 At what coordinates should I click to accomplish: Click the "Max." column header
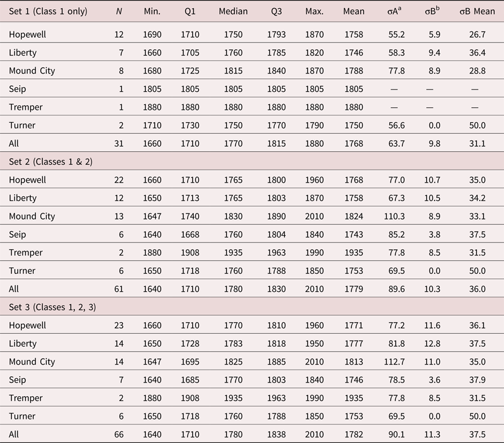pos(314,11)
